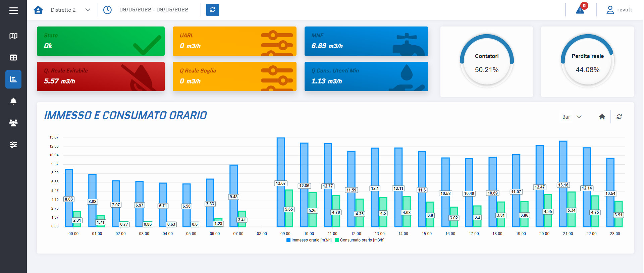Screen dimensions: 644x273
Task: Open the date range picker
Action: [x=154, y=10]
